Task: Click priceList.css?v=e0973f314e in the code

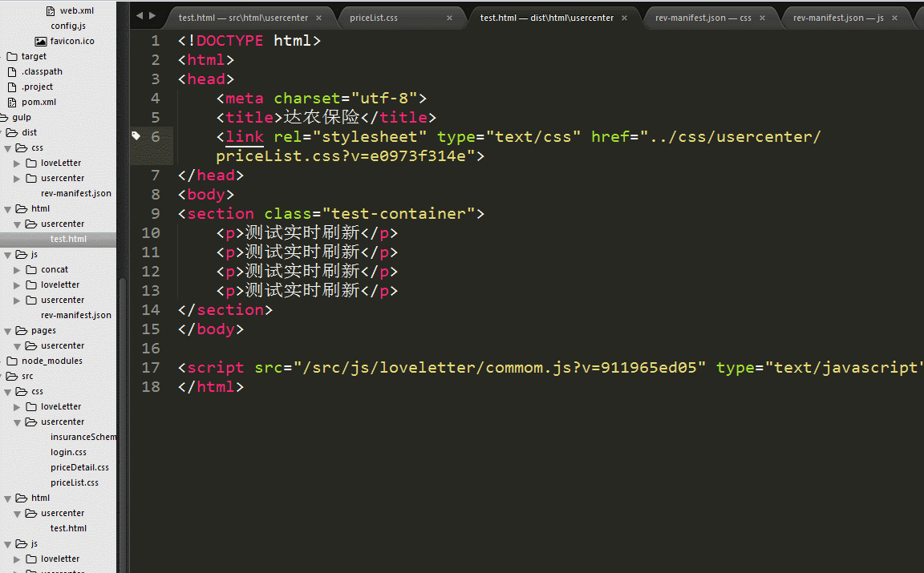Action: tap(341, 156)
